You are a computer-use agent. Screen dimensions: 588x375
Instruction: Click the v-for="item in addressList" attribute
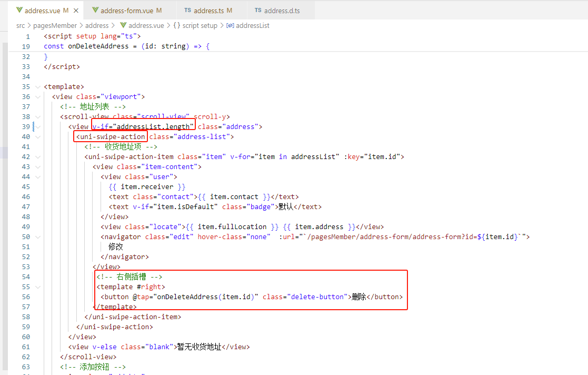[x=285, y=156]
